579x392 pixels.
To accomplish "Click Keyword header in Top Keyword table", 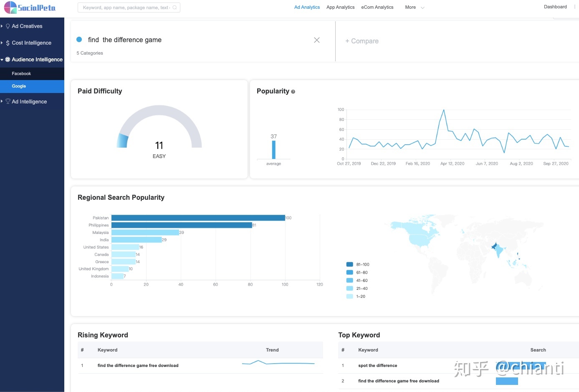I will [x=368, y=350].
